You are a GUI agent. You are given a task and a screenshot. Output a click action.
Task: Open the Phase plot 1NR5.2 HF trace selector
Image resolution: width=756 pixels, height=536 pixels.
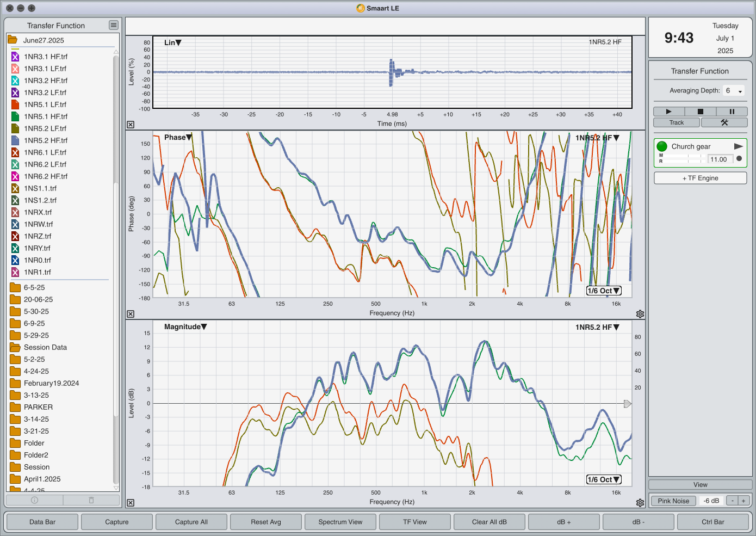point(597,138)
